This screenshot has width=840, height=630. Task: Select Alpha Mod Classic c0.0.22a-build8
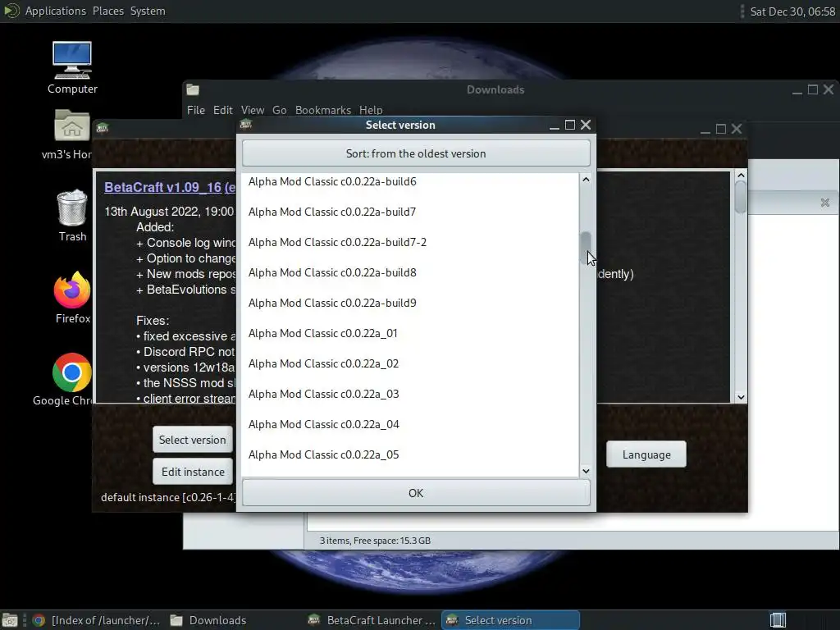pyautogui.click(x=410, y=272)
